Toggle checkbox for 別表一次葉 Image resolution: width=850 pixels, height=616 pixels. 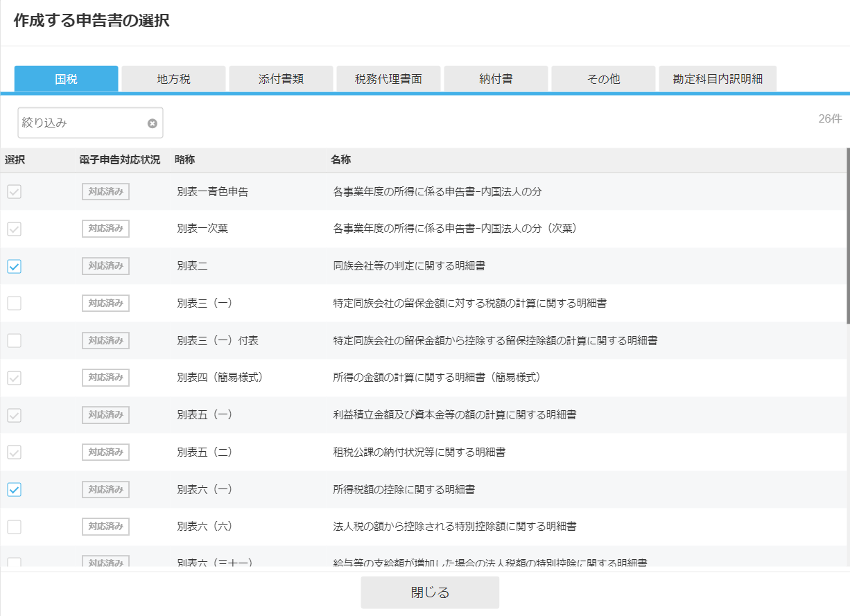14,229
